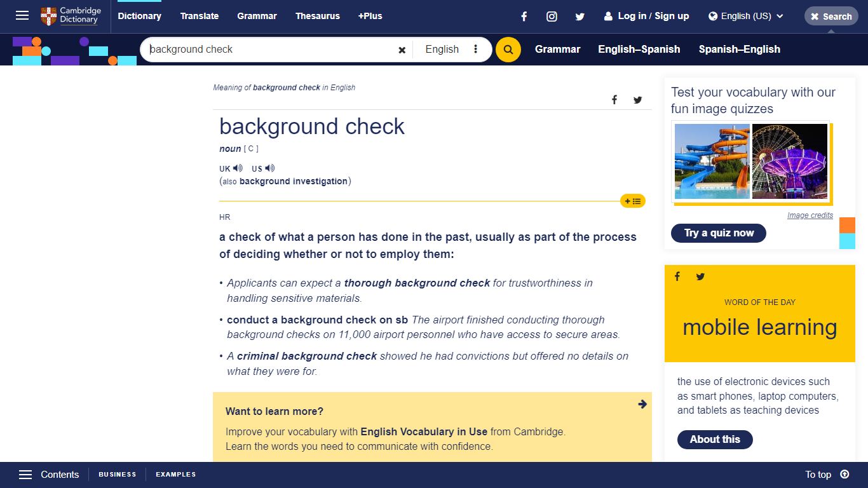Screen dimensions: 868x488
Task: Click the yellow search magnifier button
Action: pyautogui.click(x=508, y=50)
